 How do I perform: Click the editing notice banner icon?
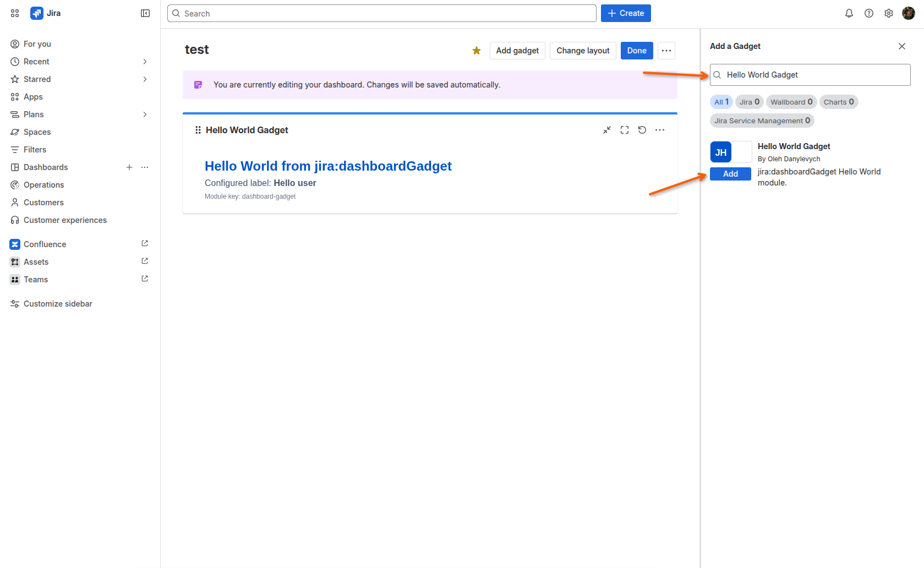click(x=198, y=85)
